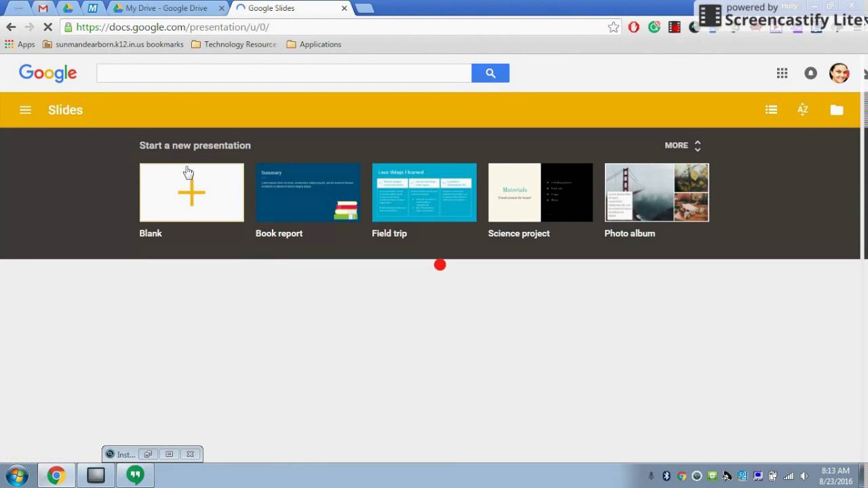Open a new browser tab
Screen dimensions: 868x488
click(x=365, y=8)
